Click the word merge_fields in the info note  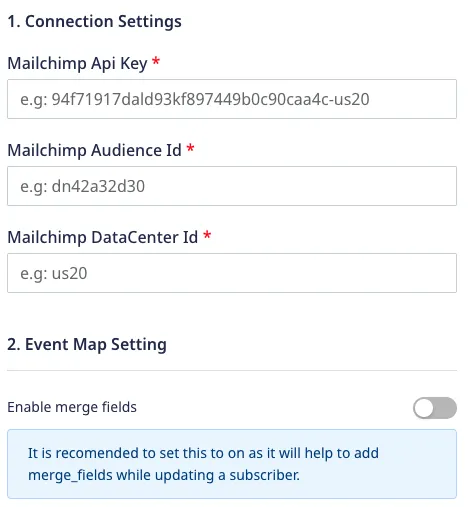tap(70, 475)
